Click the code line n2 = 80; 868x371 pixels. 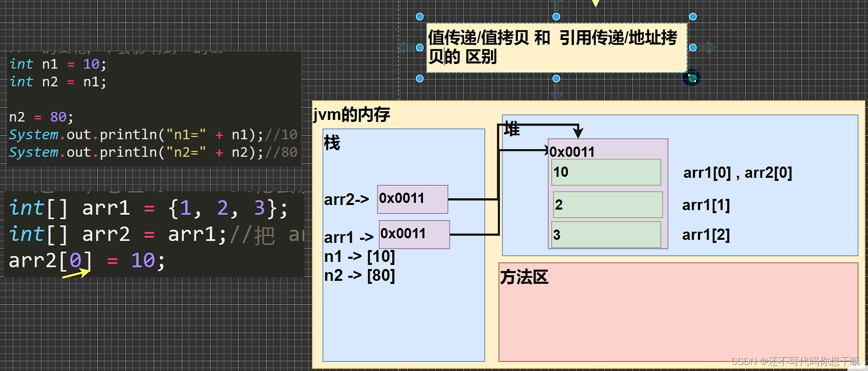tap(41, 117)
